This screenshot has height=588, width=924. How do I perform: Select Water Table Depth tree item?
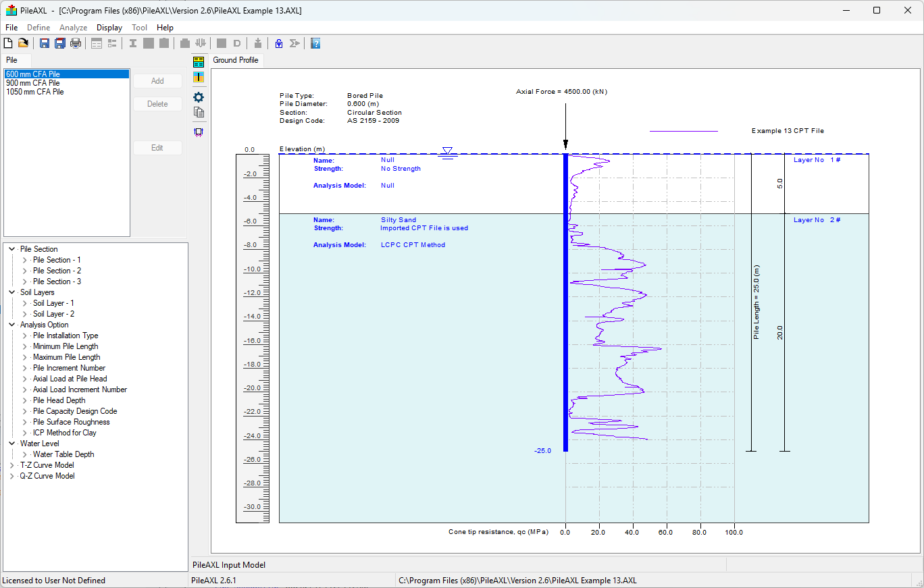(63, 454)
